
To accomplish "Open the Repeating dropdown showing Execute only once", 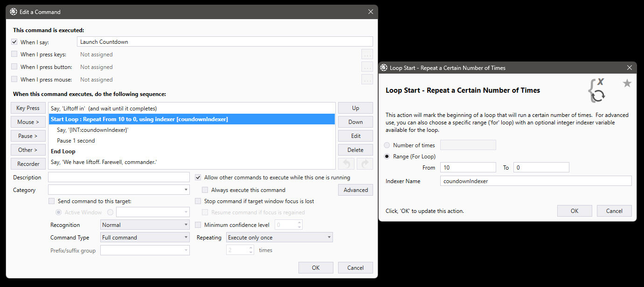I will point(279,237).
